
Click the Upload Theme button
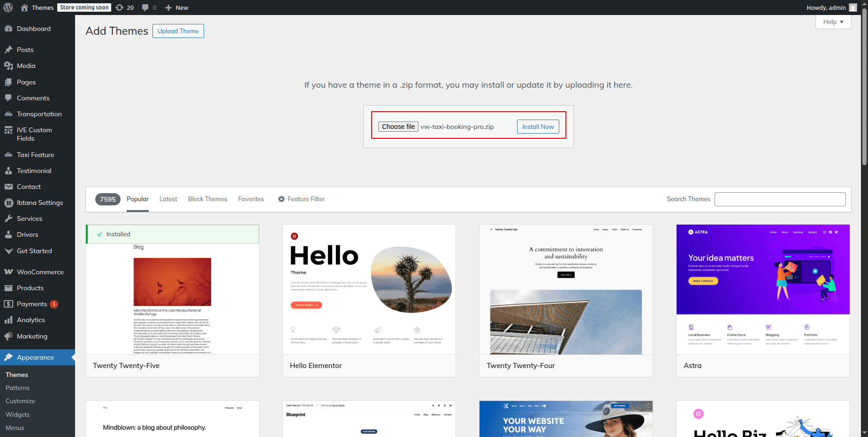(178, 31)
